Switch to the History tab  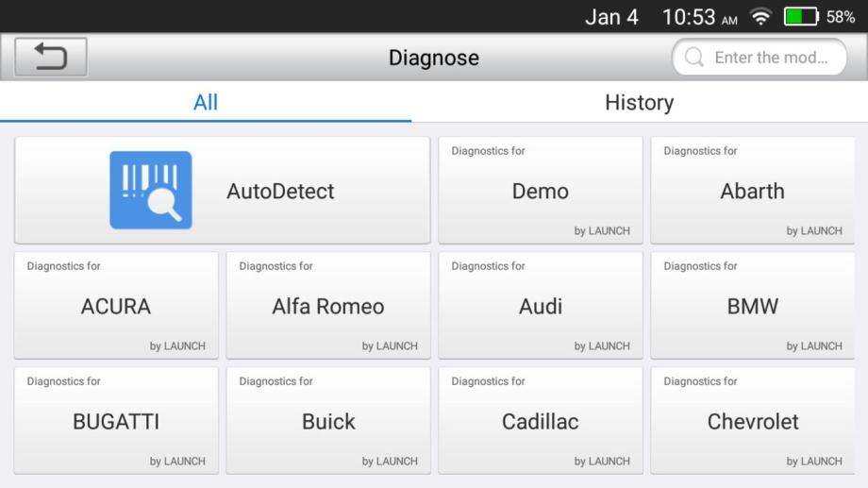(x=639, y=102)
